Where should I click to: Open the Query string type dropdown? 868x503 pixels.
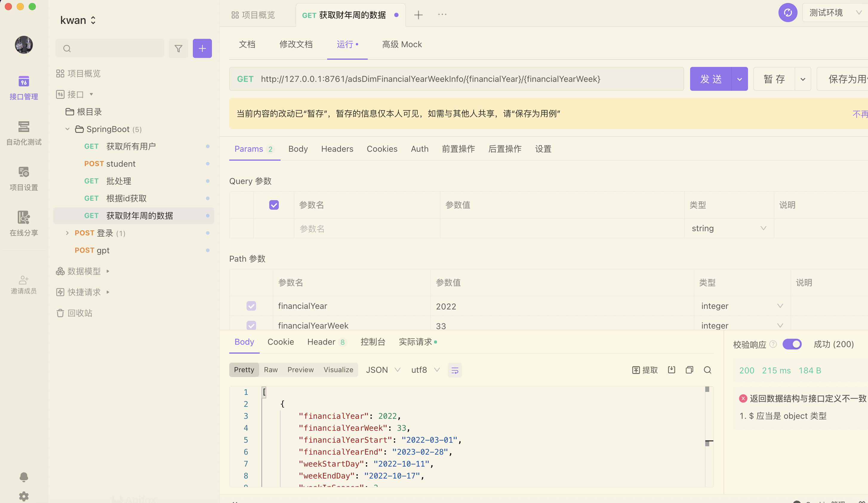[x=729, y=228]
